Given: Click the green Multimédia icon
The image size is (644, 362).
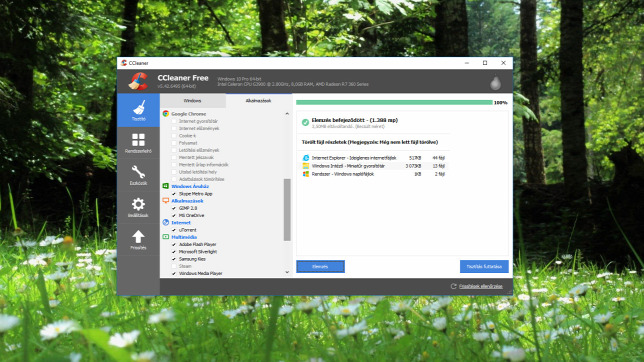Looking at the screenshot, I should [166, 237].
